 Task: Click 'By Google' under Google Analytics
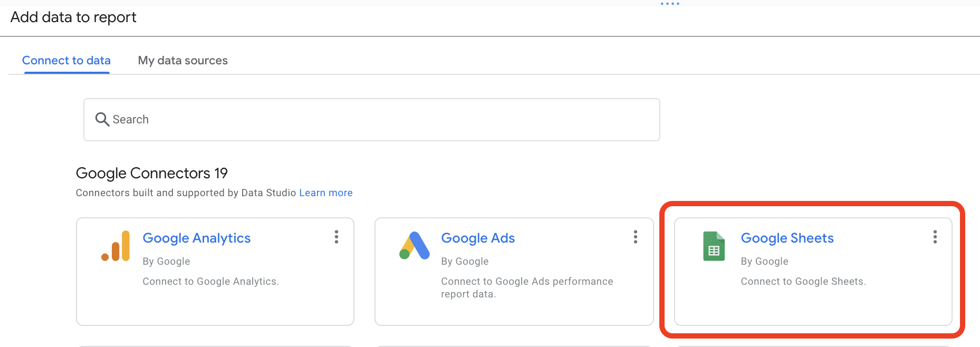tap(166, 262)
